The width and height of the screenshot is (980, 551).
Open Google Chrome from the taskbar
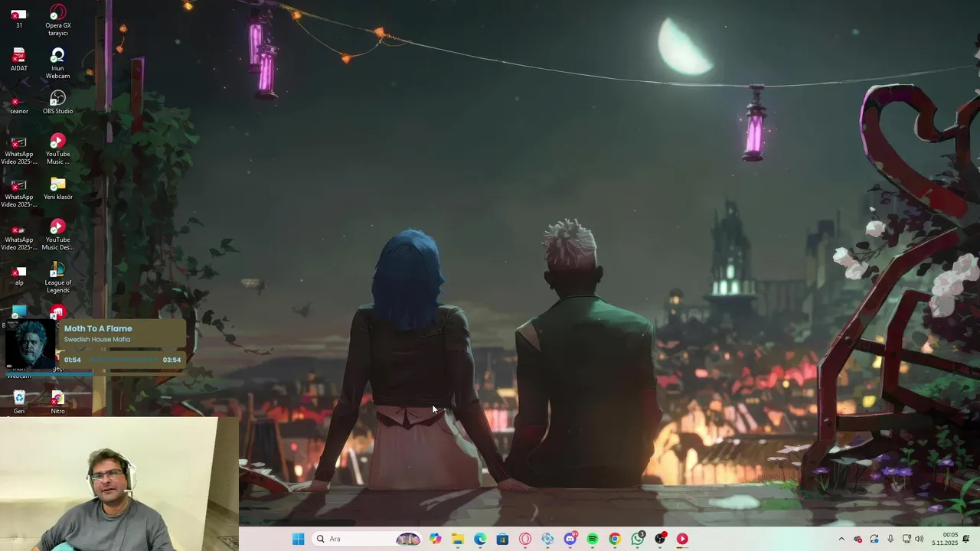(x=615, y=539)
